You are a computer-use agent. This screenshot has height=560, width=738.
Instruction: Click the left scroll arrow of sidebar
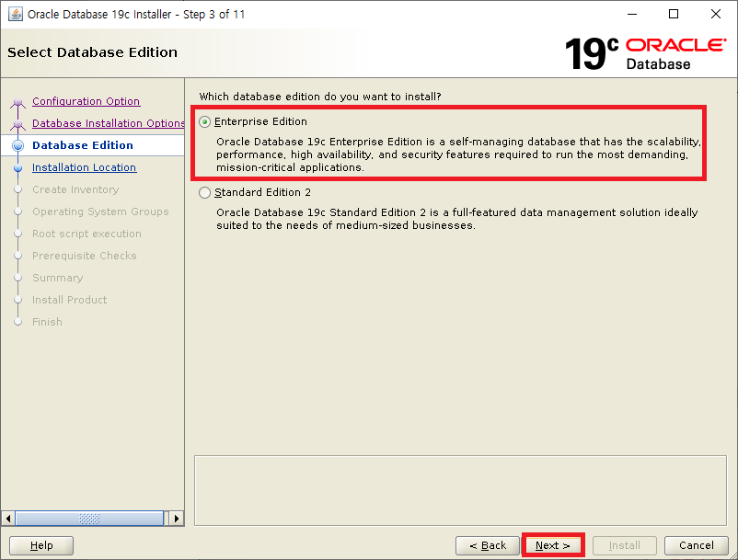(x=8, y=519)
